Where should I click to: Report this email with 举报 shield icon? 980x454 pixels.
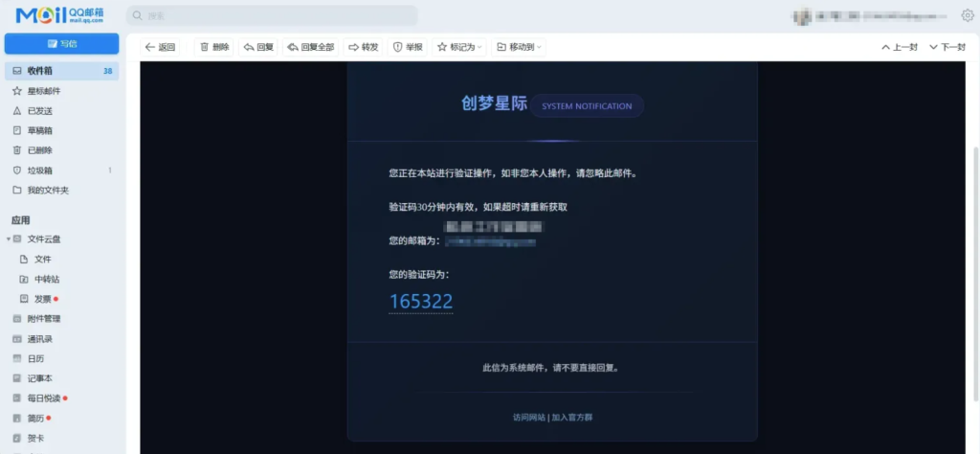pyautogui.click(x=398, y=47)
